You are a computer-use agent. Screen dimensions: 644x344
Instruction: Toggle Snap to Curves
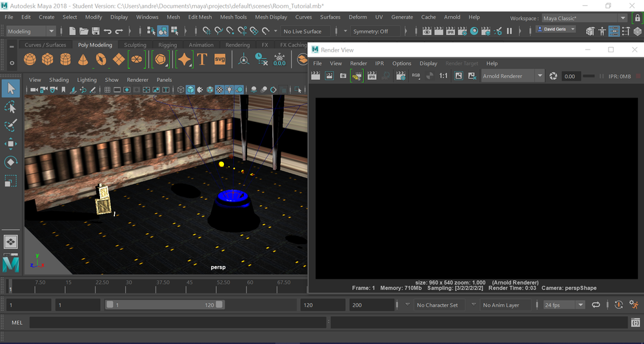[x=219, y=31]
